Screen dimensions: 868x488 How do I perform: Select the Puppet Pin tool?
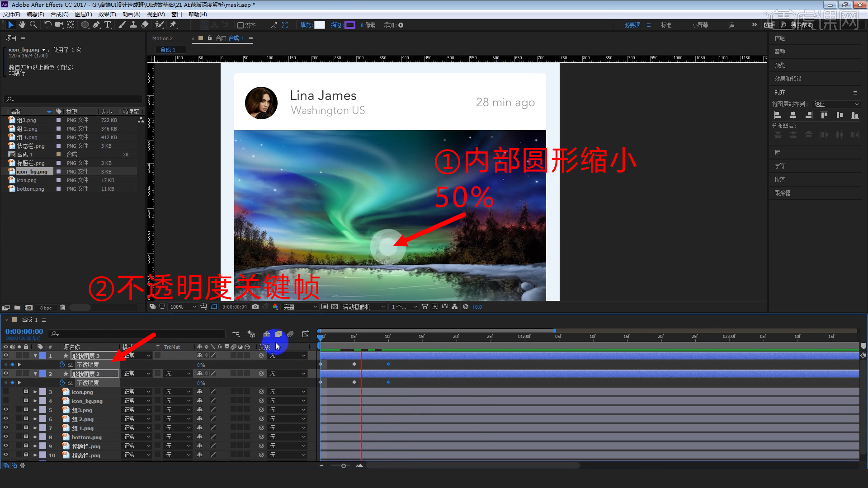pyautogui.click(x=173, y=25)
